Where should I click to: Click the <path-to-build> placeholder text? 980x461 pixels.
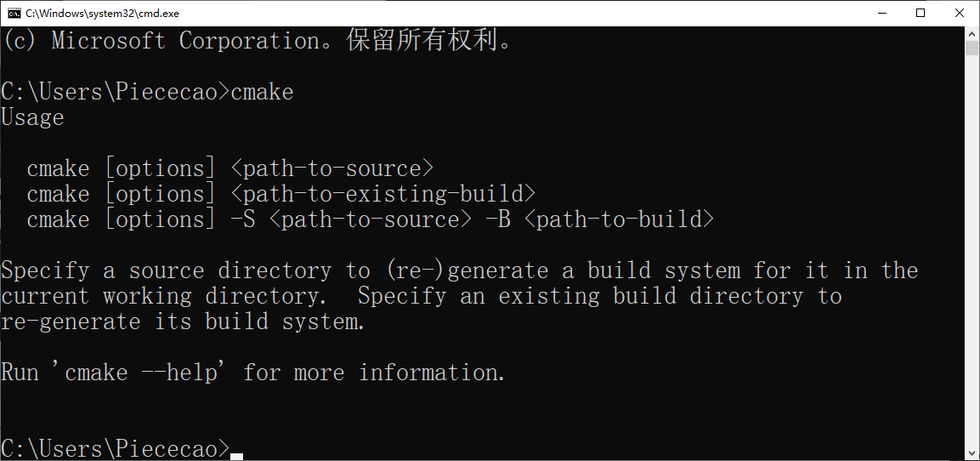click(x=618, y=219)
